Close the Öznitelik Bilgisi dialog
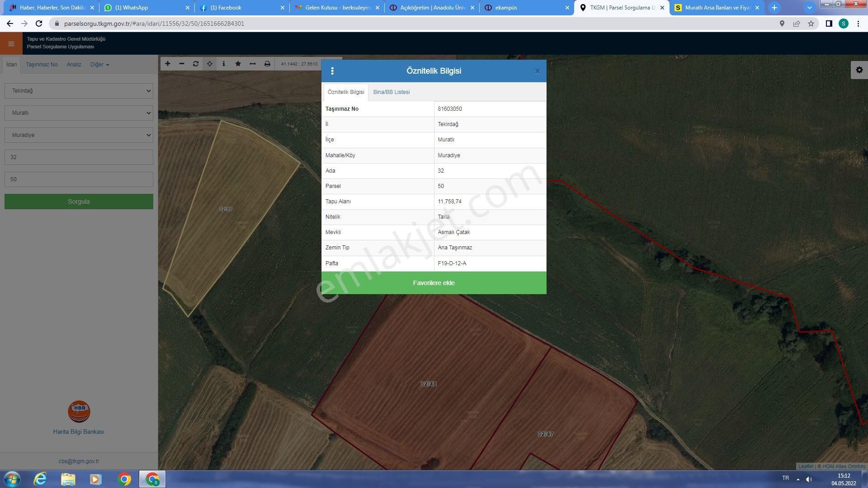This screenshot has width=868, height=488. (537, 71)
